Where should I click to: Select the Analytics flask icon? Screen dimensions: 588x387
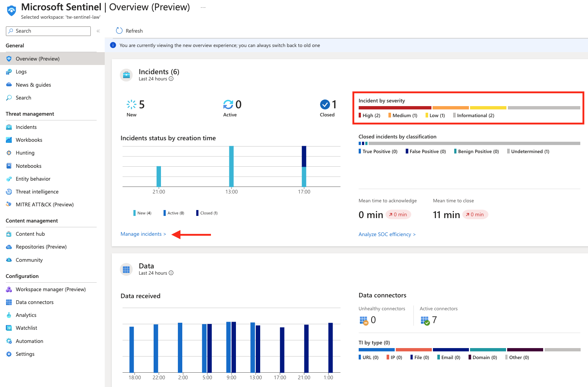pos(9,315)
